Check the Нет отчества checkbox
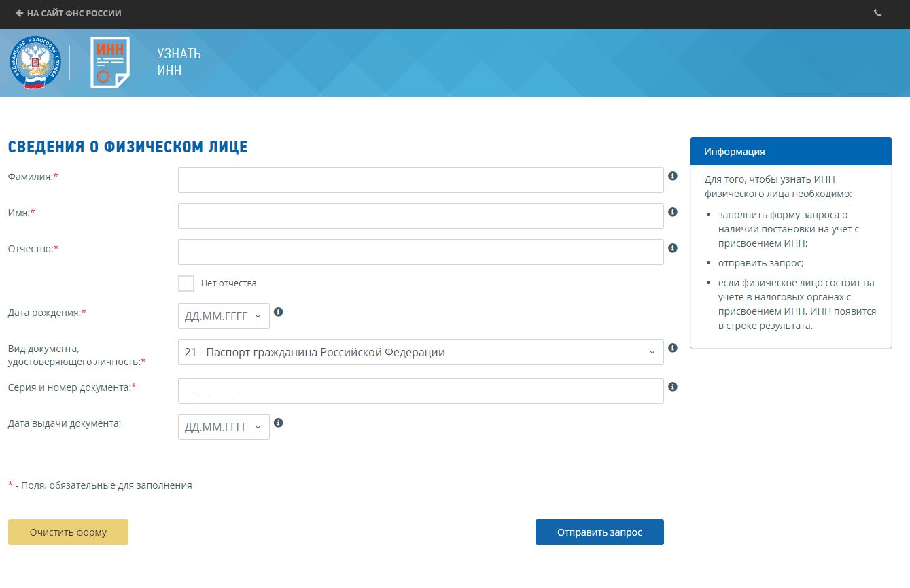This screenshot has width=910, height=588. click(x=186, y=283)
